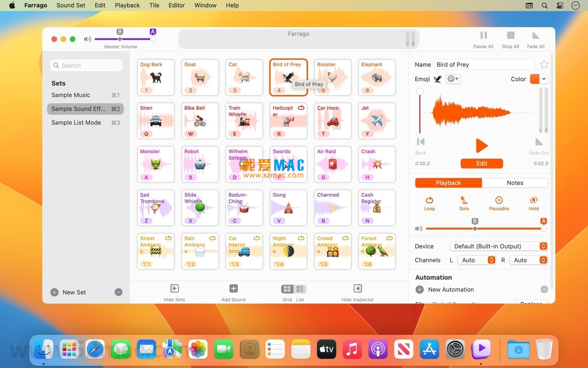Screen dimensions: 588x368
Task: Select the Playback tab
Action: point(448,183)
